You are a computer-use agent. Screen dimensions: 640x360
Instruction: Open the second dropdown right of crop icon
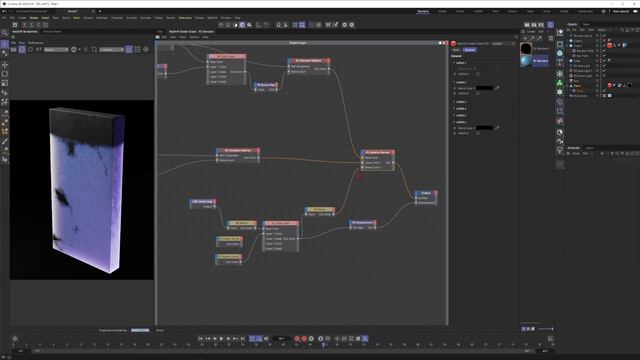point(111,49)
